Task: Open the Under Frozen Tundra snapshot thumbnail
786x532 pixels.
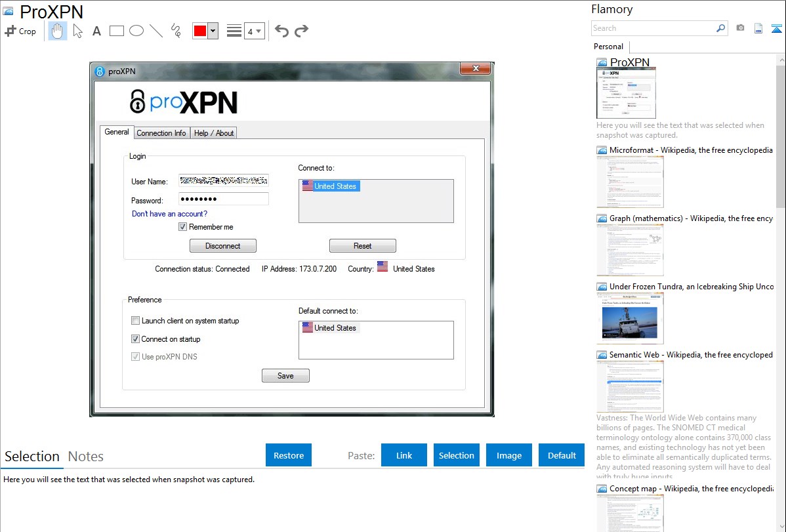Action: [630, 318]
